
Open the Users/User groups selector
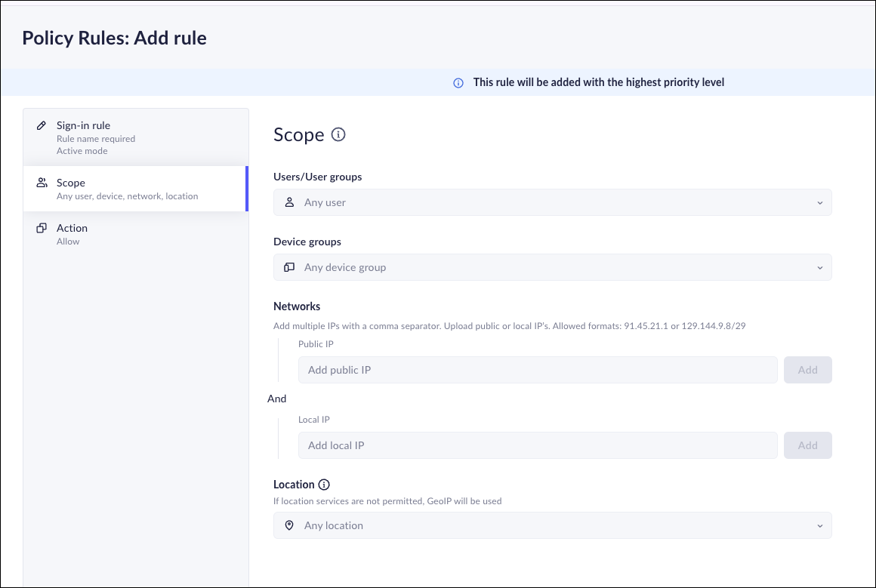[551, 202]
